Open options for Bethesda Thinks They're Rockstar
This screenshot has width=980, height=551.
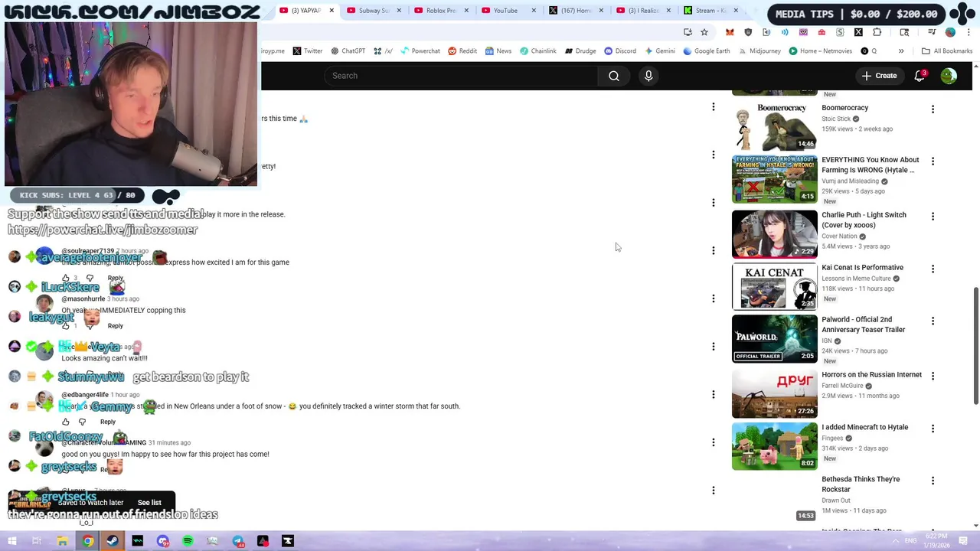tap(933, 481)
